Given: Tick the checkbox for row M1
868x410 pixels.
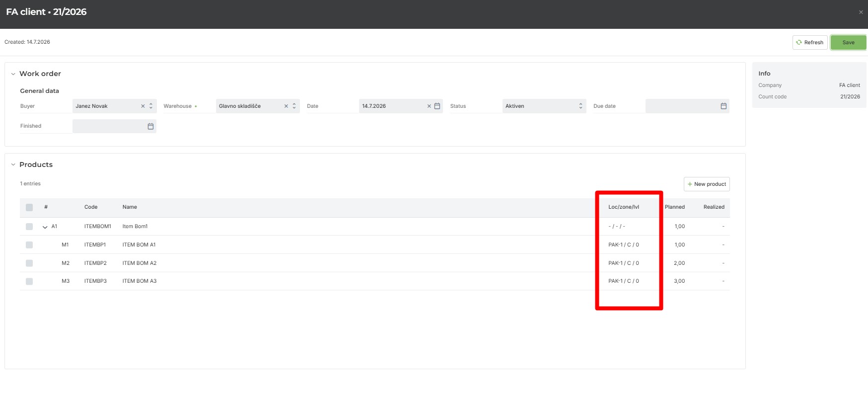Looking at the screenshot, I should [29, 245].
